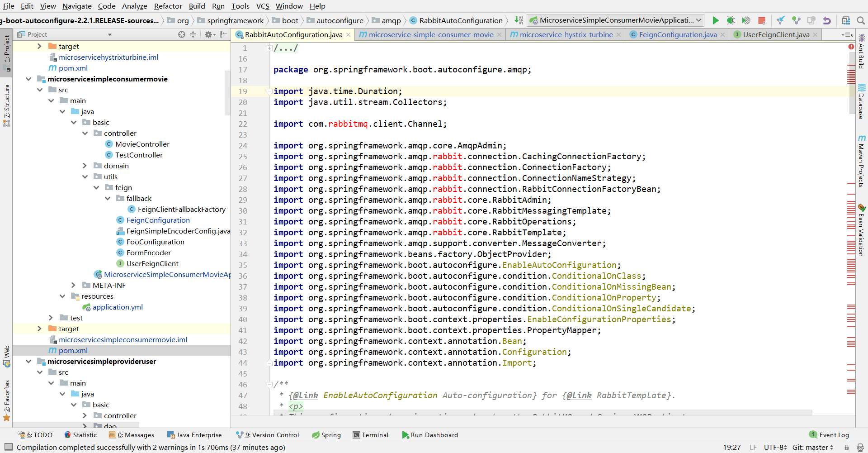Run the application with the green play icon
868x453 pixels.
pos(715,20)
